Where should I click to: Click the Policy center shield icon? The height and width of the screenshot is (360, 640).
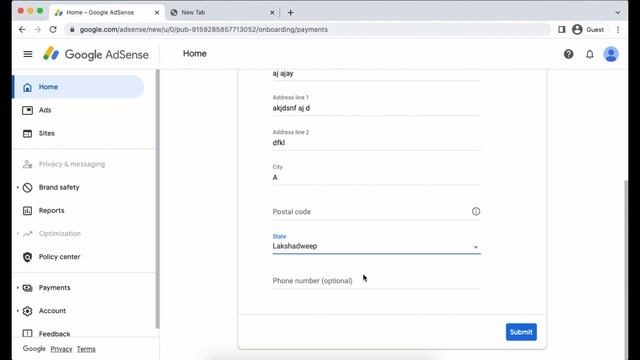coord(27,257)
